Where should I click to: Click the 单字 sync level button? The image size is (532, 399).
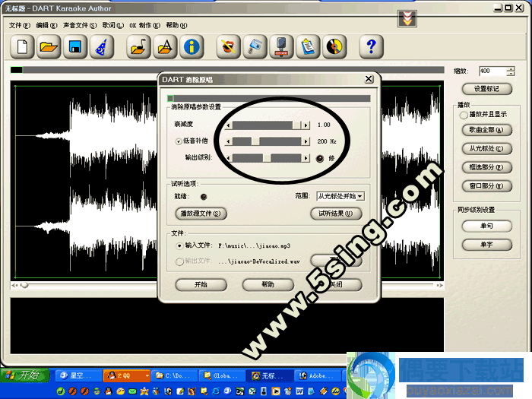tap(487, 245)
